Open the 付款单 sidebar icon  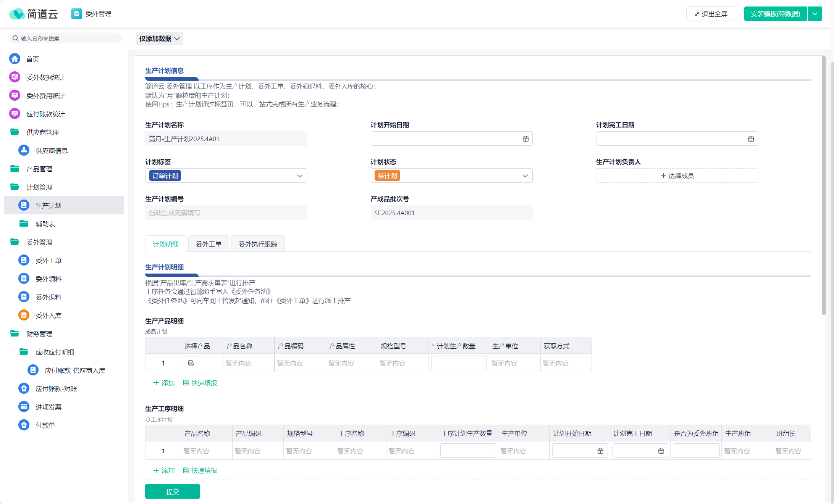pyautogui.click(x=24, y=425)
